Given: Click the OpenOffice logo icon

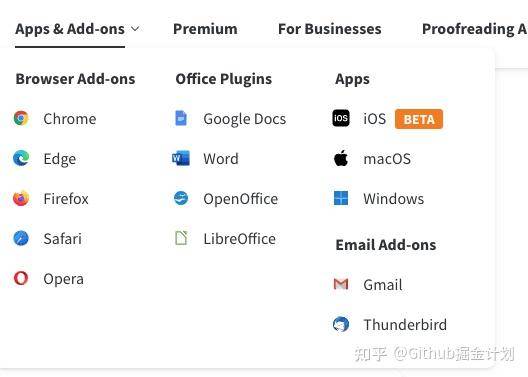Looking at the screenshot, I should pyautogui.click(x=181, y=198).
